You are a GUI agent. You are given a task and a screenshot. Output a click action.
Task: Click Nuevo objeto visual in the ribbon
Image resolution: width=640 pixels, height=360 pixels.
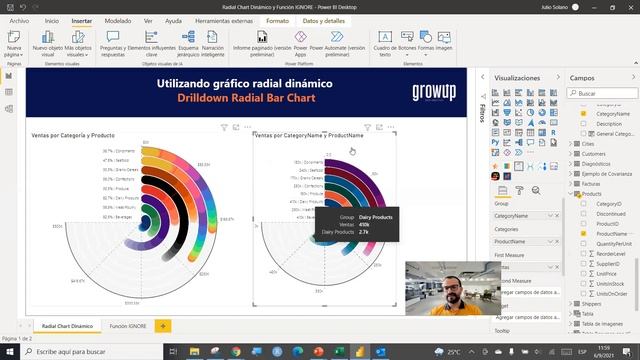point(48,43)
